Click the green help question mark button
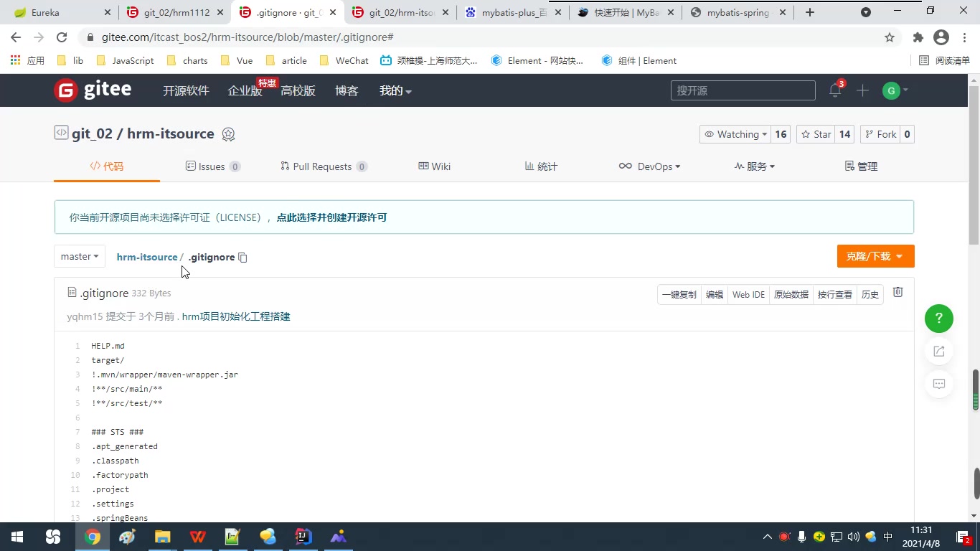The height and width of the screenshot is (551, 980). point(938,319)
